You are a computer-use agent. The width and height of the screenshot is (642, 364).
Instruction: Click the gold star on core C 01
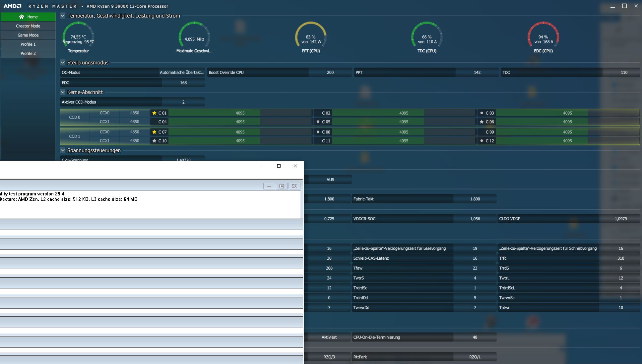coord(154,113)
